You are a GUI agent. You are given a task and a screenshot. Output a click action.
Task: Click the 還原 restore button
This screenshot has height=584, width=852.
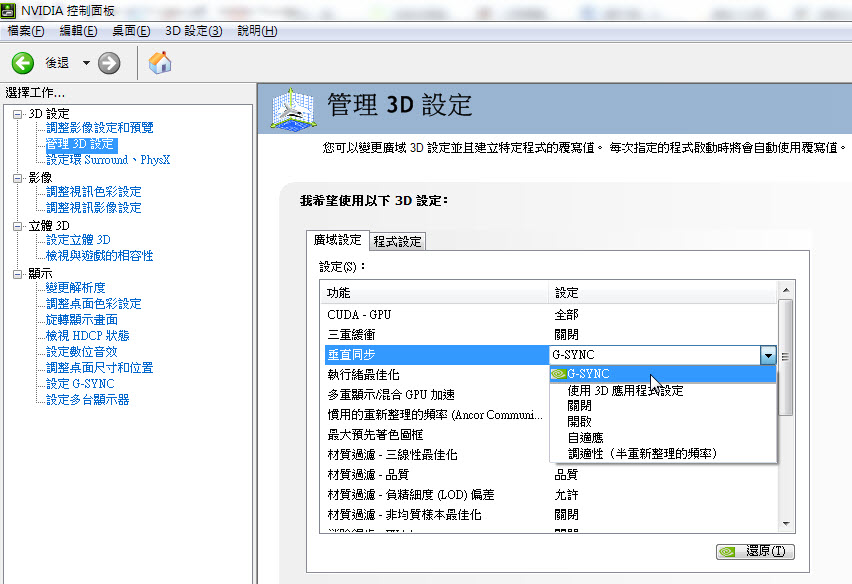tap(756, 552)
